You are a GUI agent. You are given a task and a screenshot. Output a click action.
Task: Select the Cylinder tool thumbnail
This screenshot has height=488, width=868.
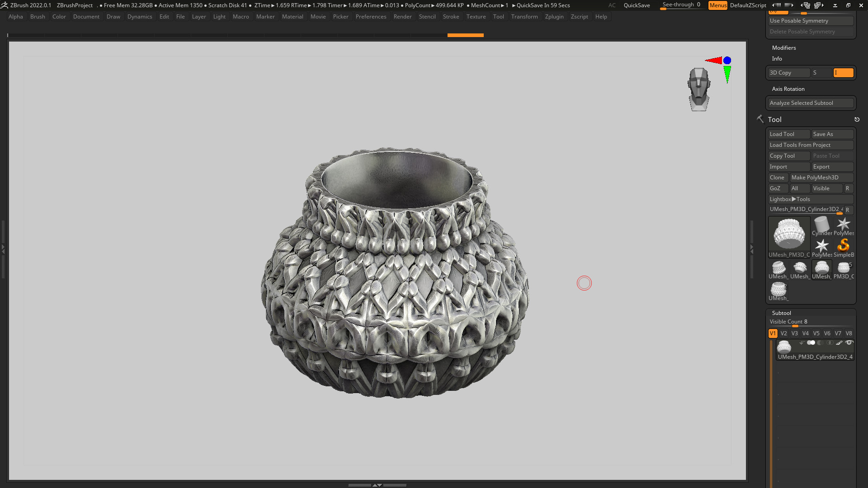tap(822, 226)
